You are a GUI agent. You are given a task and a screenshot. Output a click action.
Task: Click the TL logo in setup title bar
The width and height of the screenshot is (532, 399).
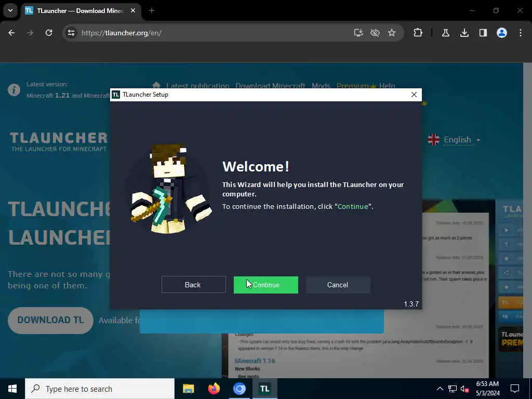click(116, 95)
